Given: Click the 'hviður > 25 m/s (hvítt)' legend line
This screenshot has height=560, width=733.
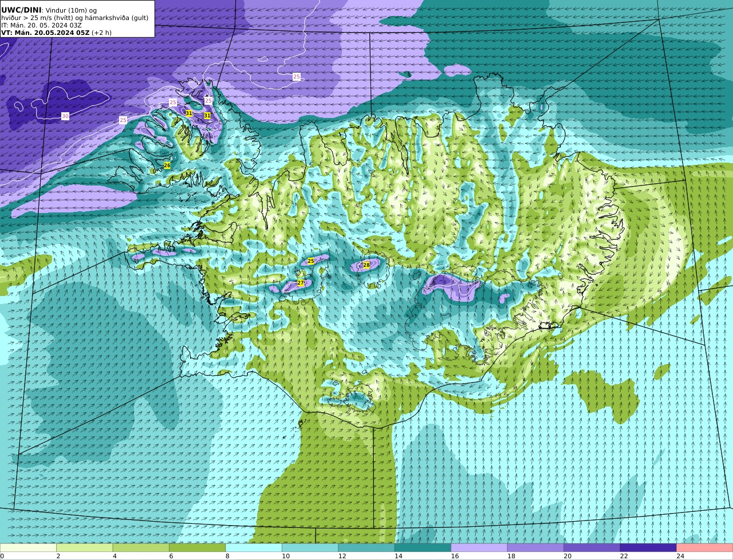Looking at the screenshot, I should (36, 18).
